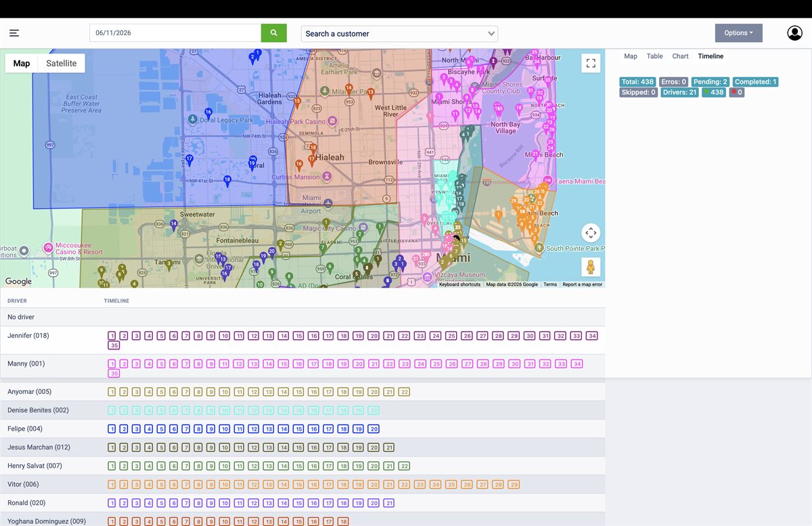Click the TIMELINE column header
This screenshot has width=812, height=526.
116,301
